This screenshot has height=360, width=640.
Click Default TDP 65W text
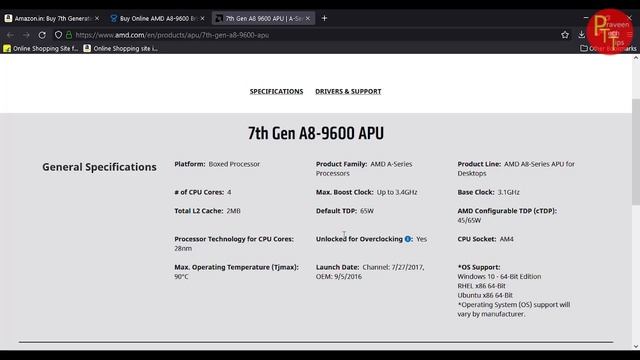point(345,211)
